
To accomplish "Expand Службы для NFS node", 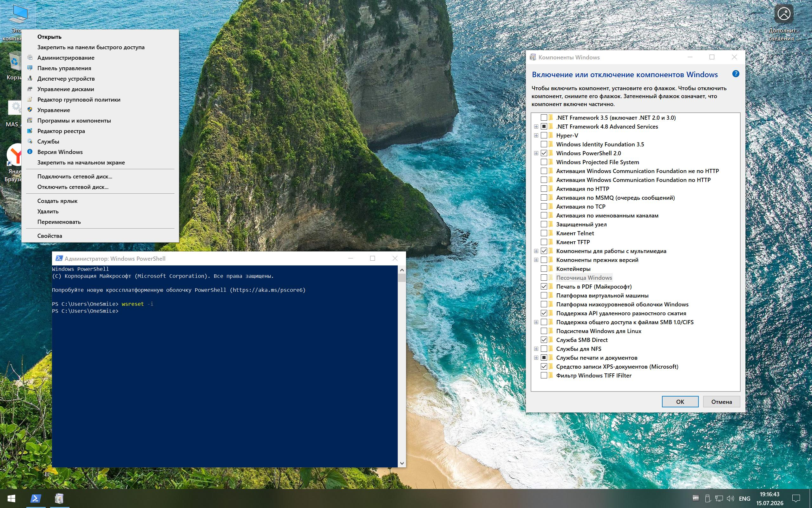I will point(536,349).
